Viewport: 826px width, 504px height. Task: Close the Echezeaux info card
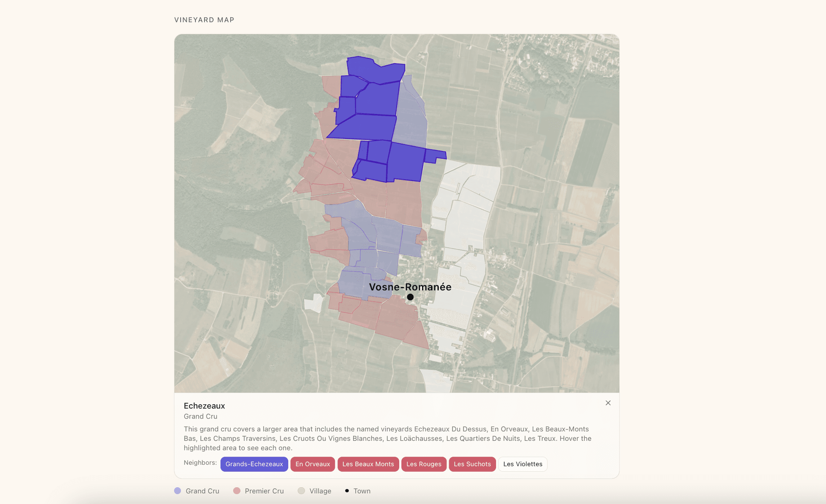(608, 403)
